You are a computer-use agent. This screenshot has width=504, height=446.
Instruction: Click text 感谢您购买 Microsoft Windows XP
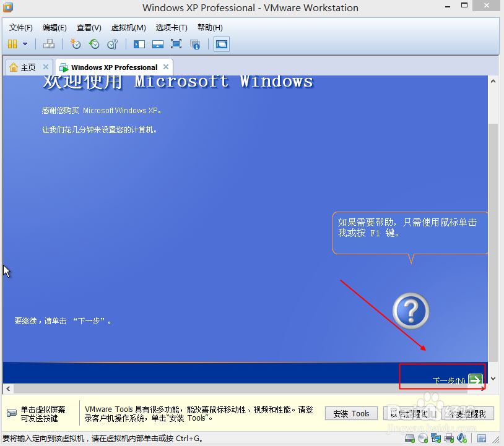(102, 111)
